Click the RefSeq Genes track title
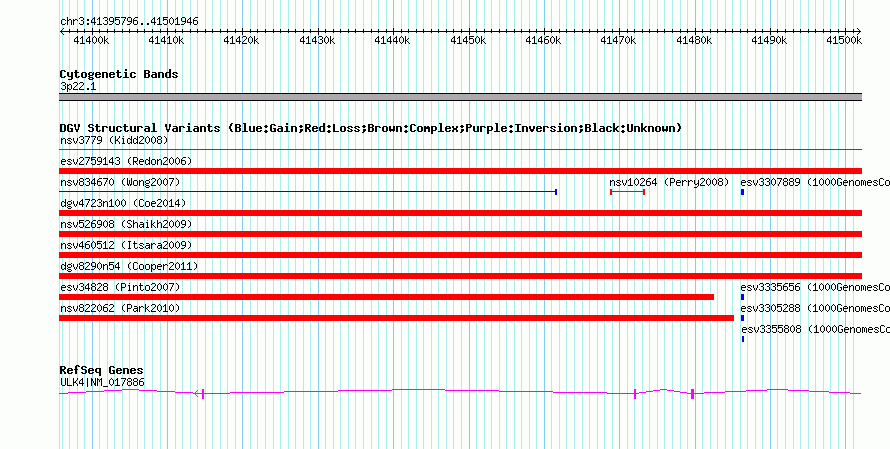Screen dimensions: 890x449 [x=102, y=371]
